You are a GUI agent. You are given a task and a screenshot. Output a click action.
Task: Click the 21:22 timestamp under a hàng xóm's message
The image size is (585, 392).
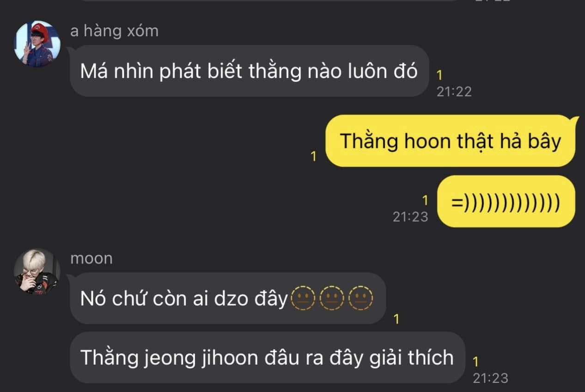pyautogui.click(x=454, y=92)
